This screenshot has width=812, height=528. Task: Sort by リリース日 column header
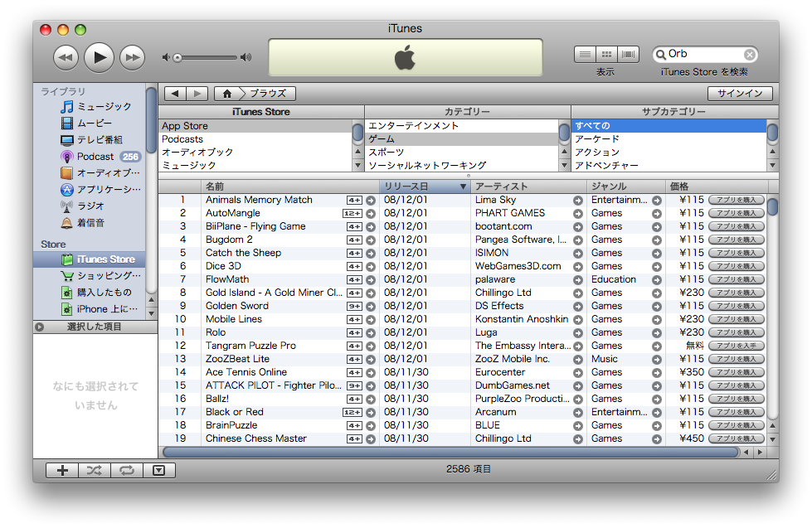point(425,186)
